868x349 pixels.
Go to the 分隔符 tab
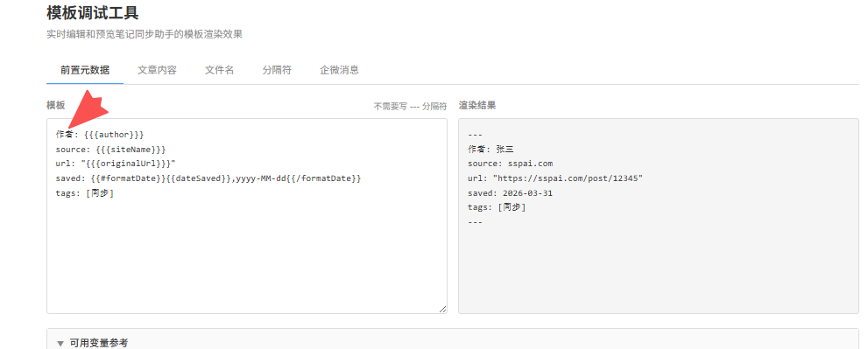click(277, 70)
